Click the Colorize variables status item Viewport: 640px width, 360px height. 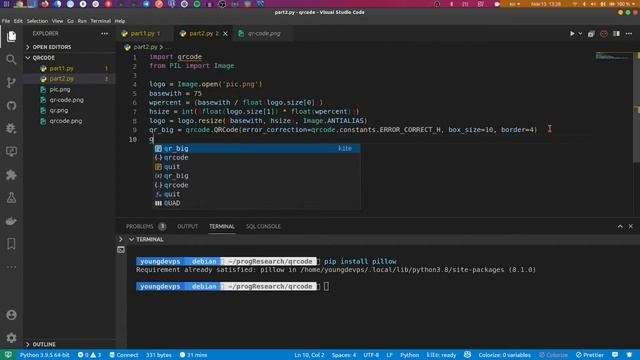504,355
